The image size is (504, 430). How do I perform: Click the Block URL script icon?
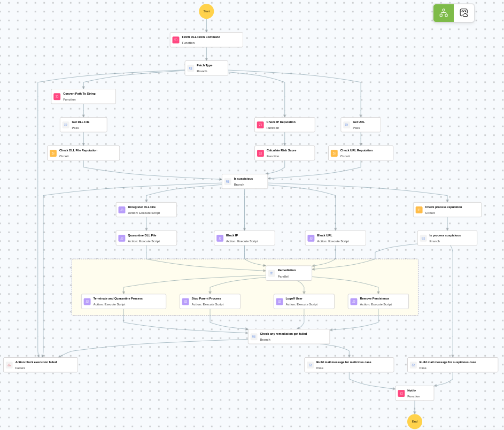[x=311, y=239]
